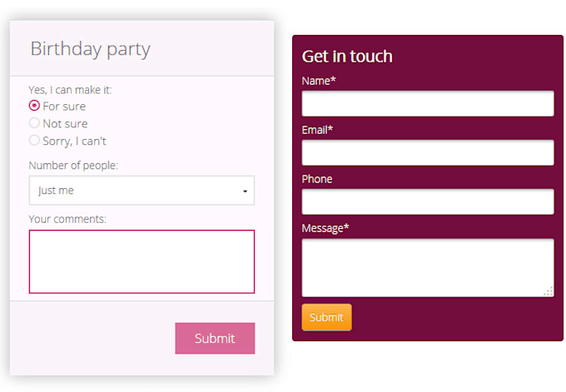The height and width of the screenshot is (392, 566).
Task: Select the Phone input field
Action: (x=427, y=201)
